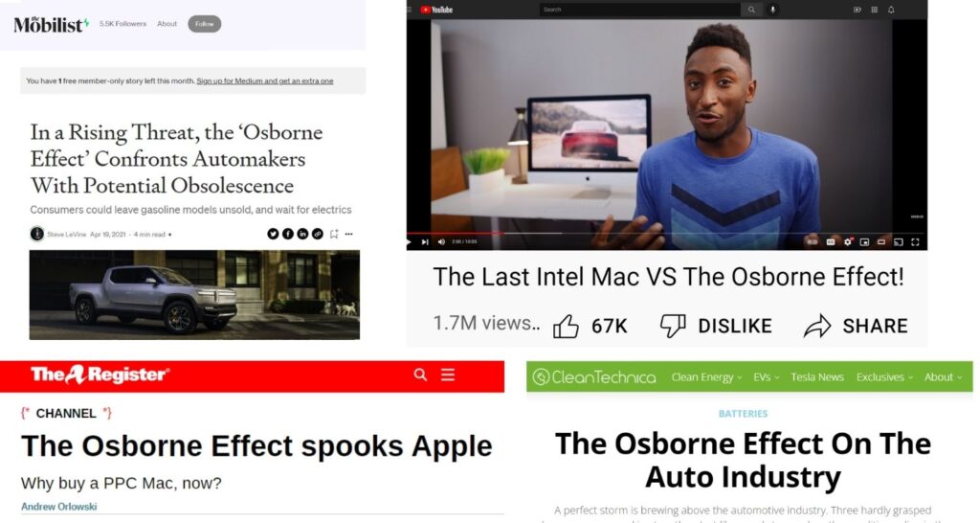
Task: Activate the voice search microphone icon
Action: click(772, 10)
